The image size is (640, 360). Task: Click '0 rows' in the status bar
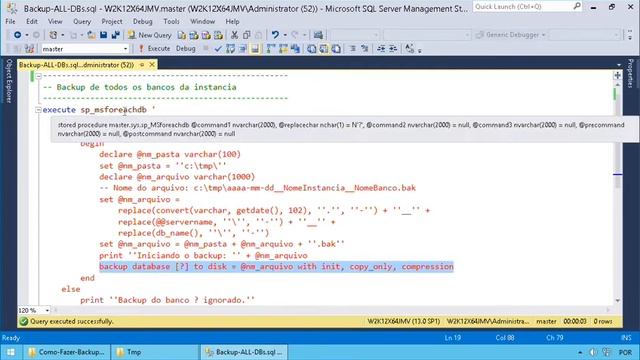[x=603, y=322]
